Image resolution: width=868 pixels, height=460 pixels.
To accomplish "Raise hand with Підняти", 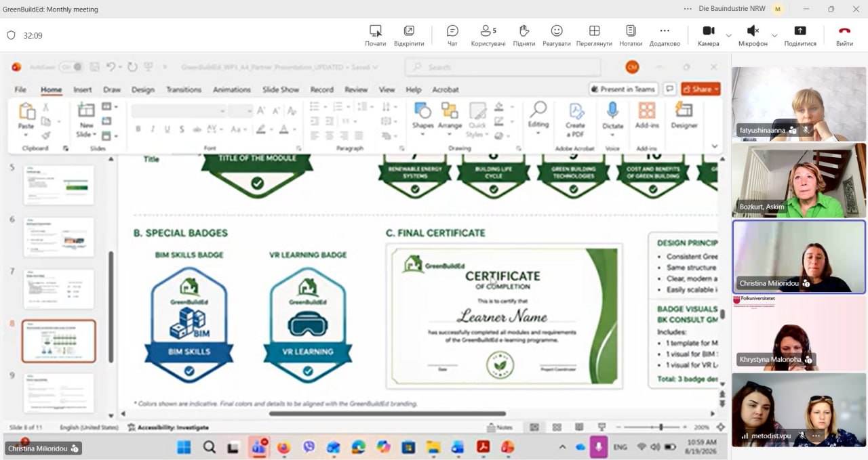I will (524, 35).
